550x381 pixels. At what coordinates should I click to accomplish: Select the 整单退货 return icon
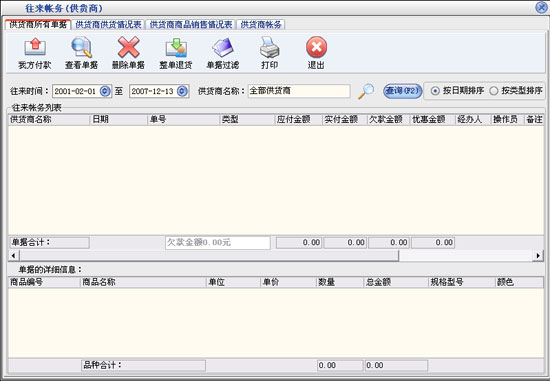click(x=176, y=48)
